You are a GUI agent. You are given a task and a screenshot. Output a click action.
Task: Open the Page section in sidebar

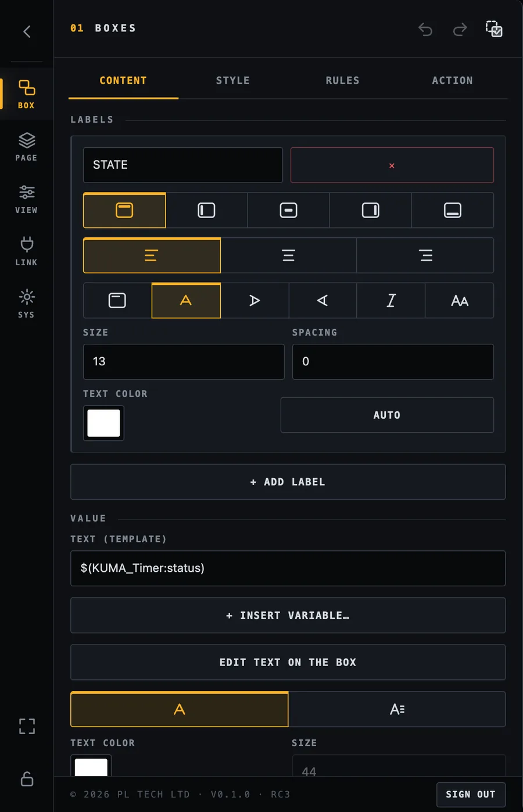pos(26,147)
